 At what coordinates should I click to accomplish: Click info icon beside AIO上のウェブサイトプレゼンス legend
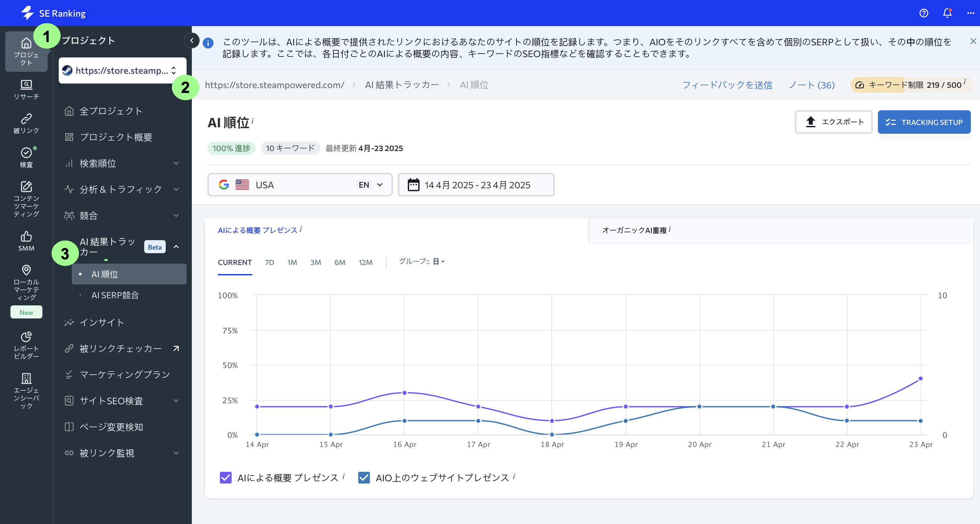pyautogui.click(x=514, y=476)
